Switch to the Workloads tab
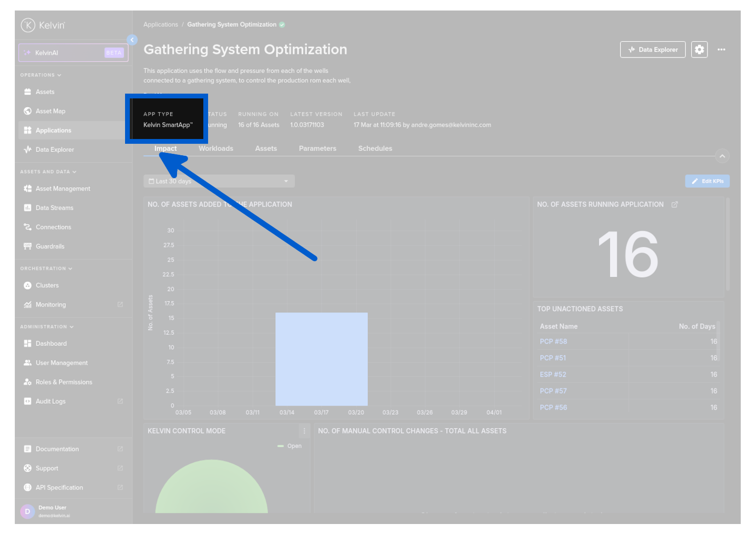This screenshot has height=535, width=756. (x=216, y=149)
